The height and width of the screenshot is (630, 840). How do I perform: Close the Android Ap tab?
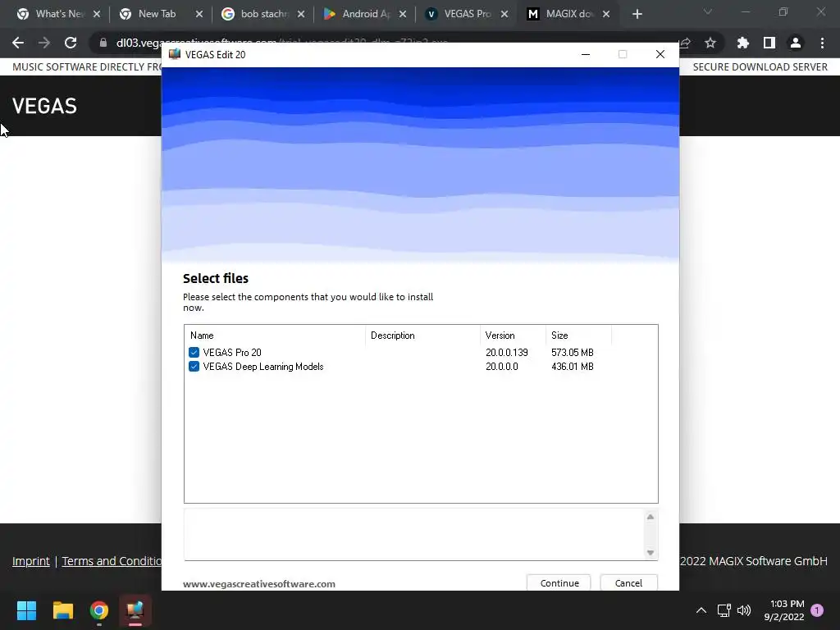pyautogui.click(x=403, y=14)
